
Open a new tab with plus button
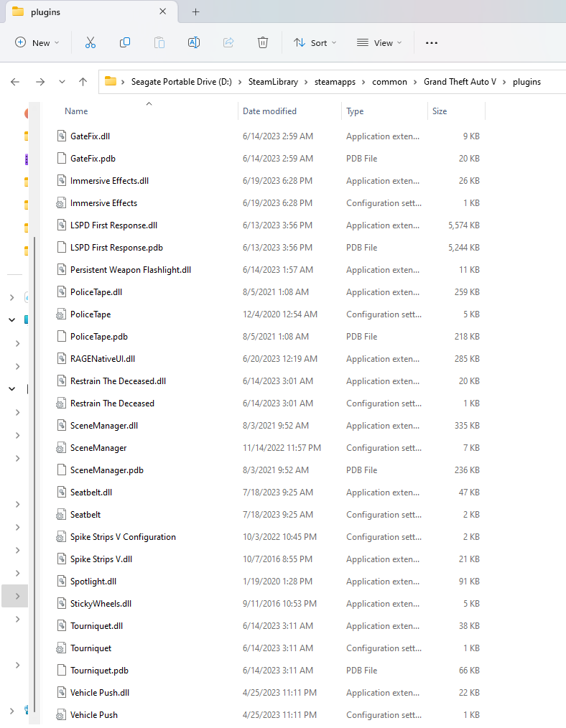point(195,12)
